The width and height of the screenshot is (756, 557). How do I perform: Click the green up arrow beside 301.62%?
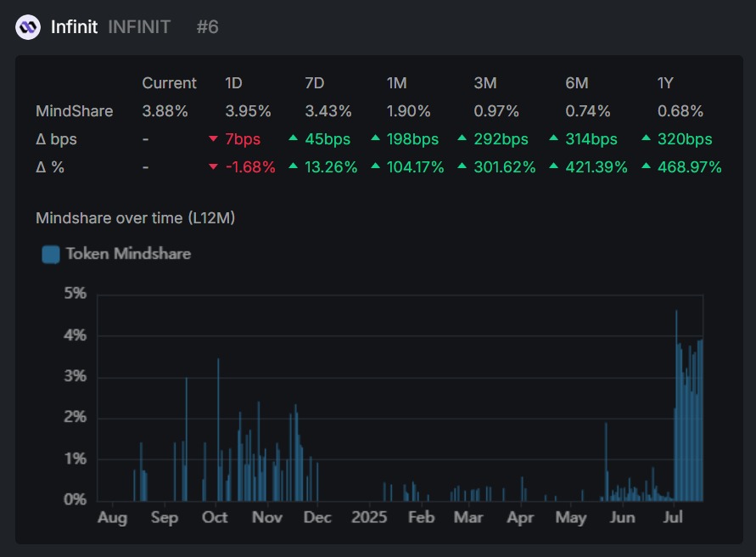click(x=462, y=166)
